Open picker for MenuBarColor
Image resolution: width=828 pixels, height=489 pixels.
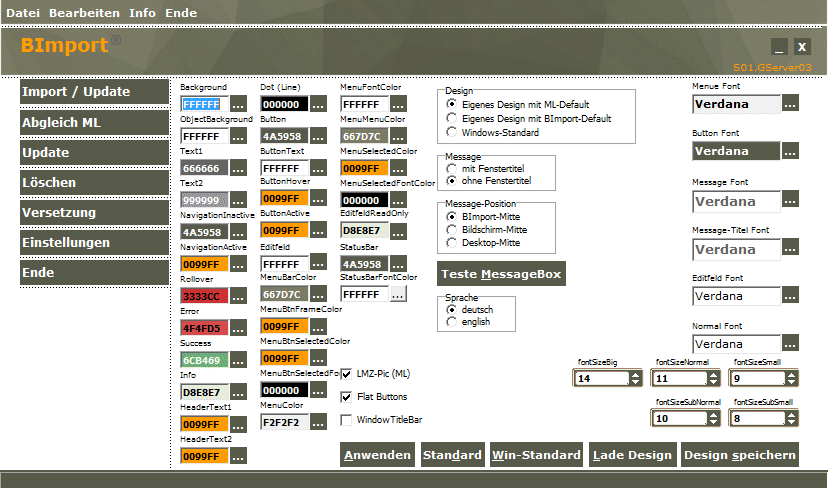(x=318, y=294)
